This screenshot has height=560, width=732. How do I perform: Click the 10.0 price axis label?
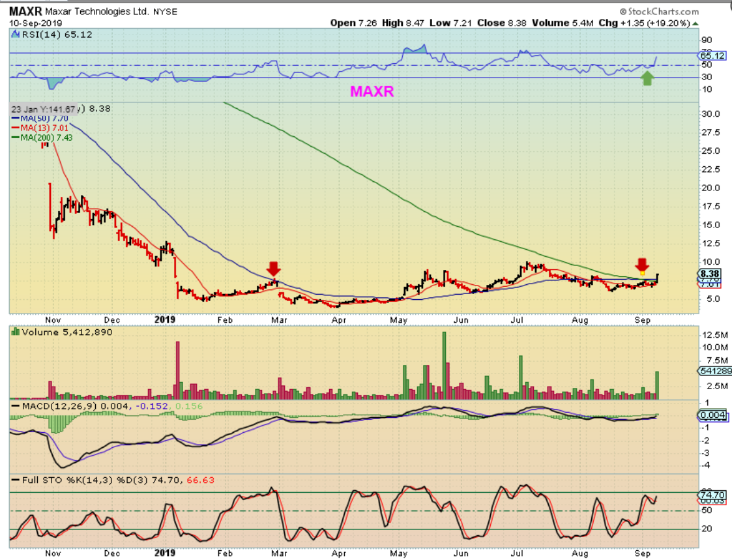(710, 262)
